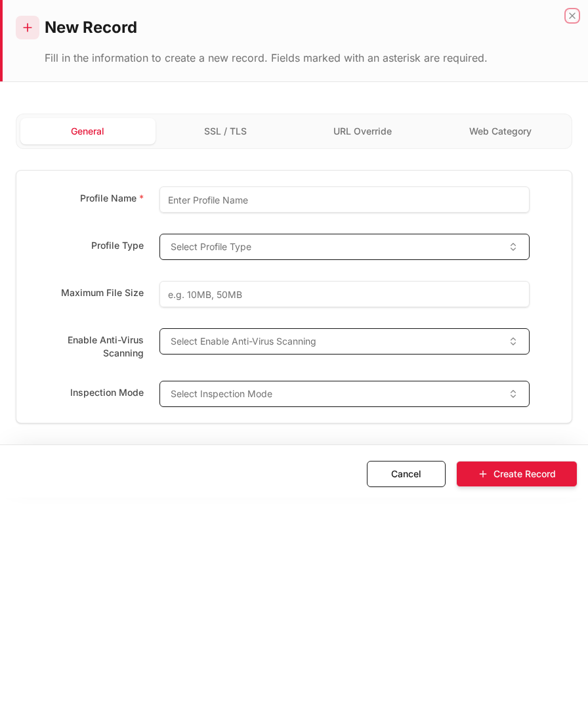Submit with the Create Record button

point(516,474)
